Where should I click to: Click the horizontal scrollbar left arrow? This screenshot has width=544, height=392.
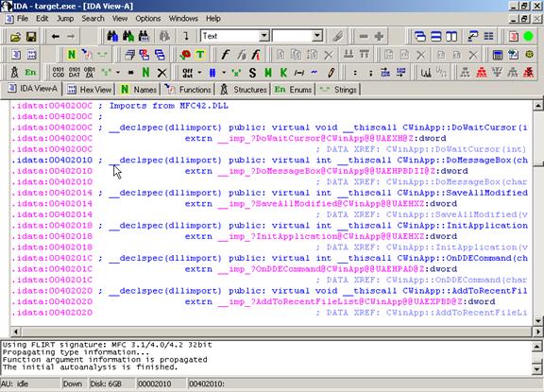tap(16, 332)
